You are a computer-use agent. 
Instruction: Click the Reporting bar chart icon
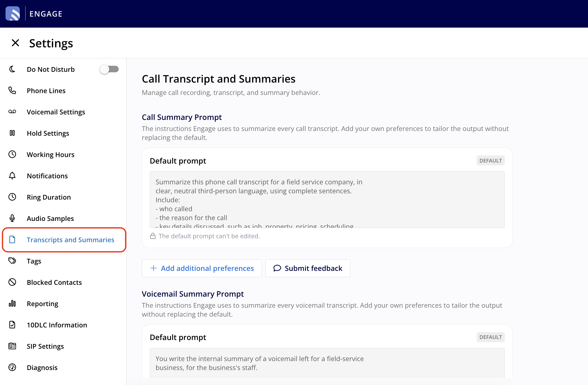(12, 303)
